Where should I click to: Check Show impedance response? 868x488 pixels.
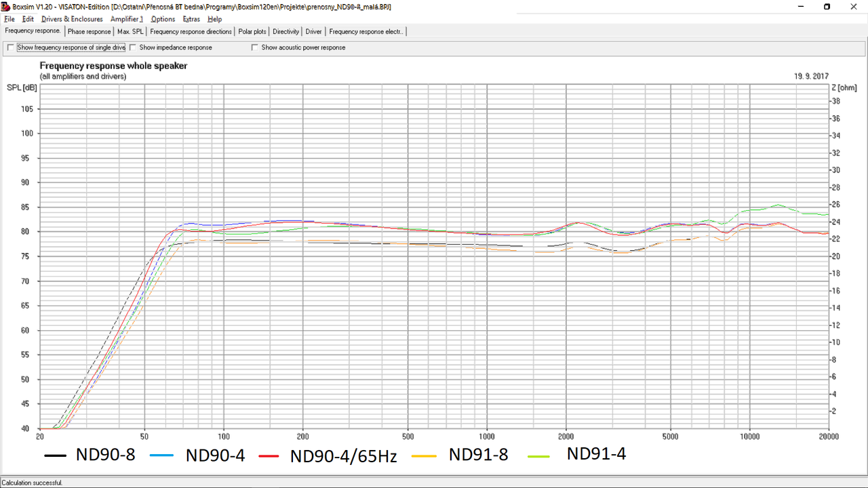133,47
